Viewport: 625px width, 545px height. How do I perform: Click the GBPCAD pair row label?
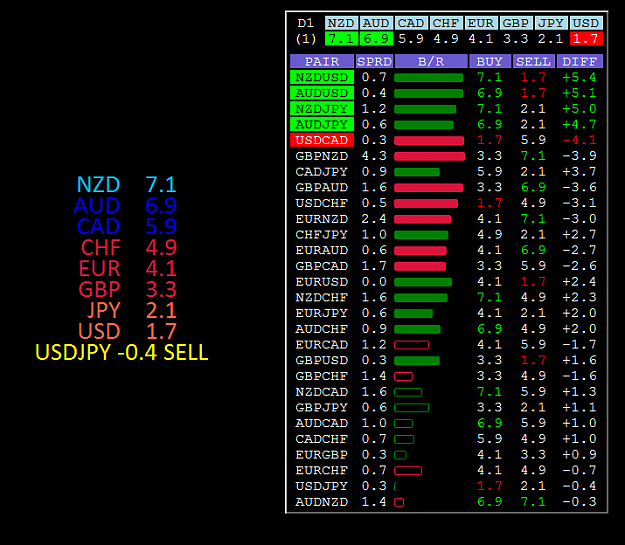(x=322, y=266)
